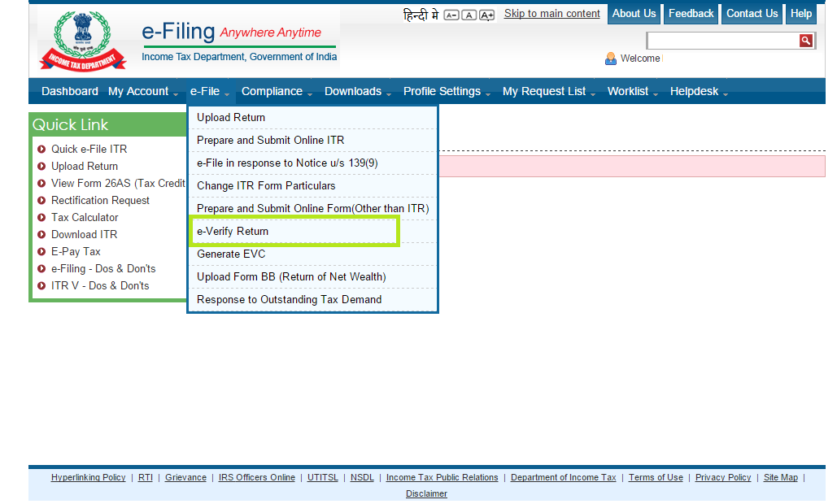Open Tax Calculator quick link

tap(85, 218)
